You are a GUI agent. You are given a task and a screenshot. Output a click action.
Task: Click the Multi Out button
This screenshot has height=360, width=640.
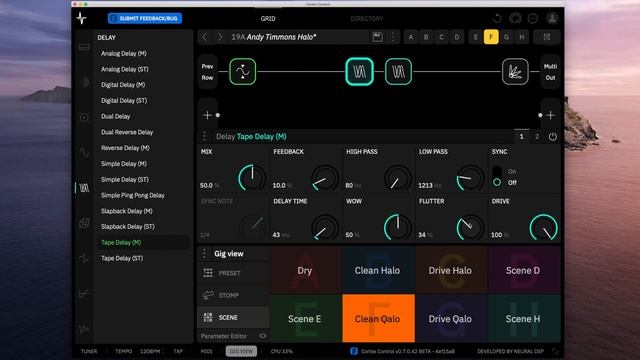tap(550, 72)
